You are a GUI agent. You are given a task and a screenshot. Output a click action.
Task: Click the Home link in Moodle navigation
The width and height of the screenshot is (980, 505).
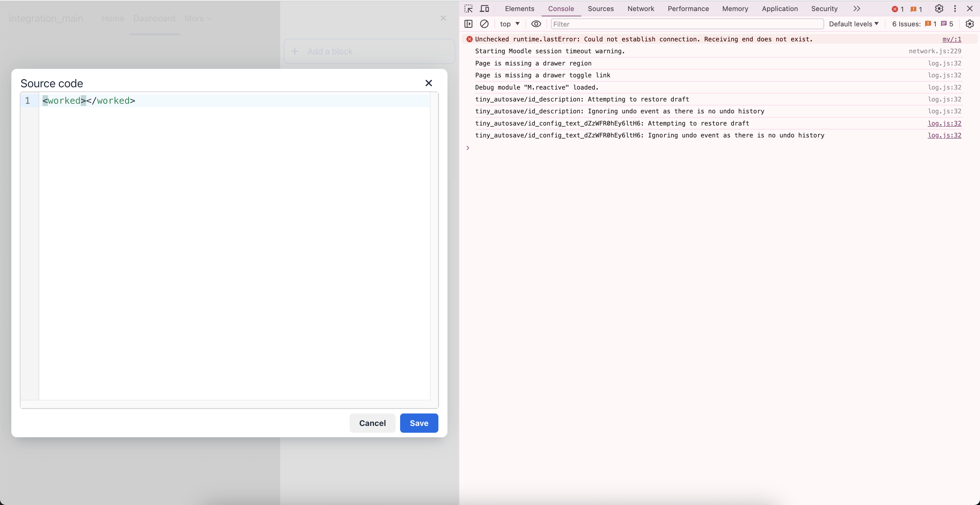coord(113,18)
